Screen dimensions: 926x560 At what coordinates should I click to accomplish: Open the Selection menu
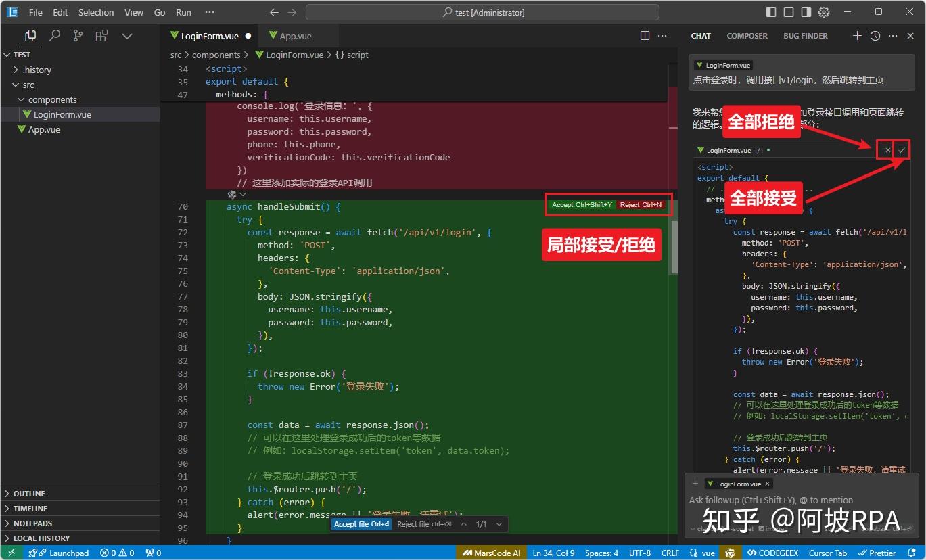[96, 12]
